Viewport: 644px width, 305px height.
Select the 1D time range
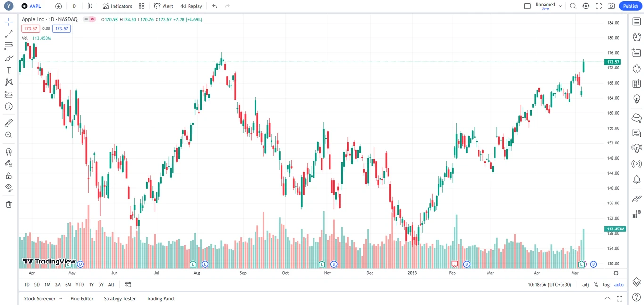point(27,285)
